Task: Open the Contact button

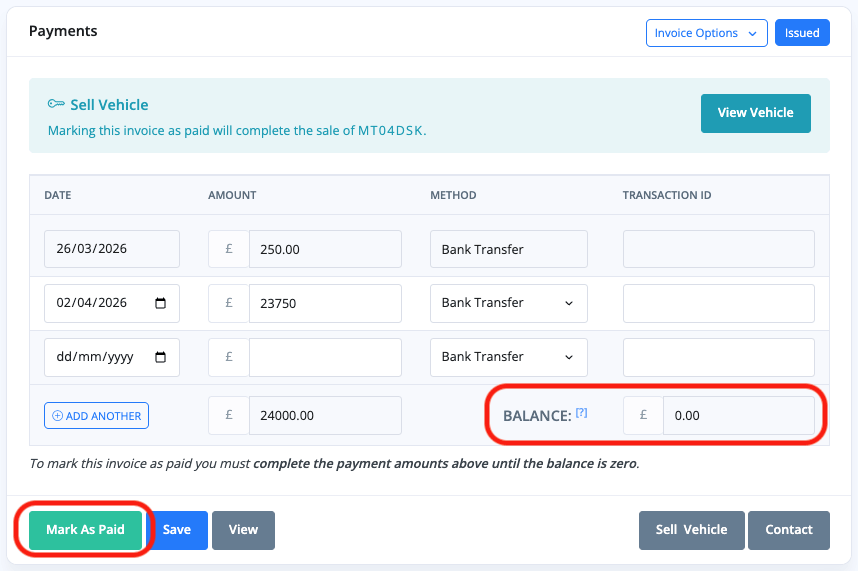Action: pos(789,530)
